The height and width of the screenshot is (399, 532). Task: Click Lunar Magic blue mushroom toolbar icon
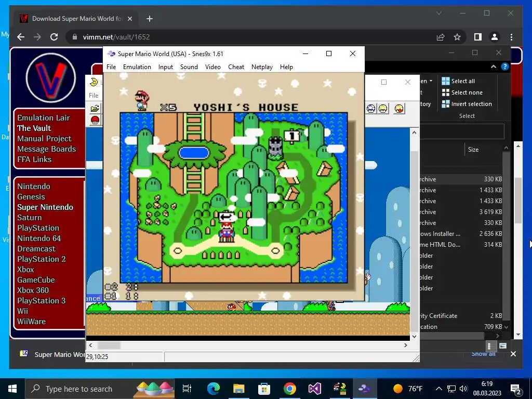371,109
